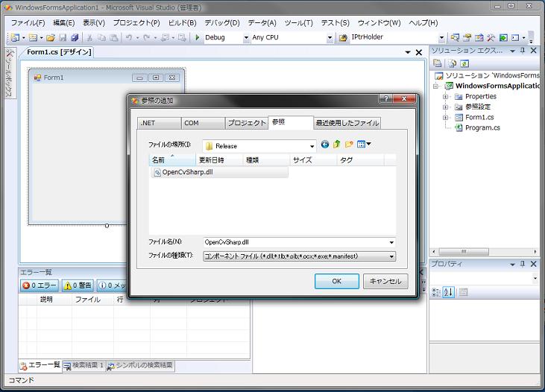Open the ツール(T) menu
Screen dimensions: 545x392
298,23
